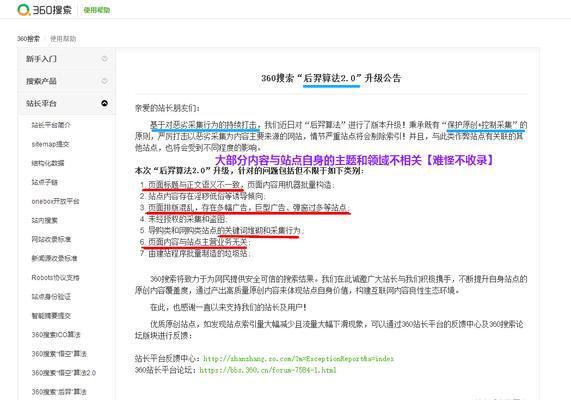Open 结构化数据 in the sidebar

click(48, 163)
